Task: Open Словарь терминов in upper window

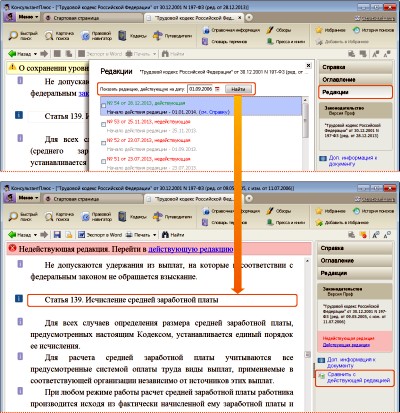Action: [225, 42]
